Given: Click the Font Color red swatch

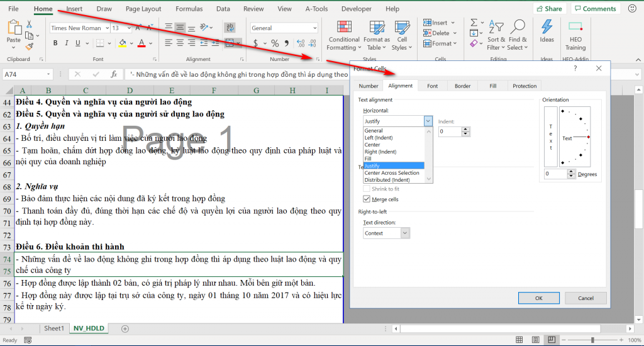Looking at the screenshot, I should (x=142, y=43).
